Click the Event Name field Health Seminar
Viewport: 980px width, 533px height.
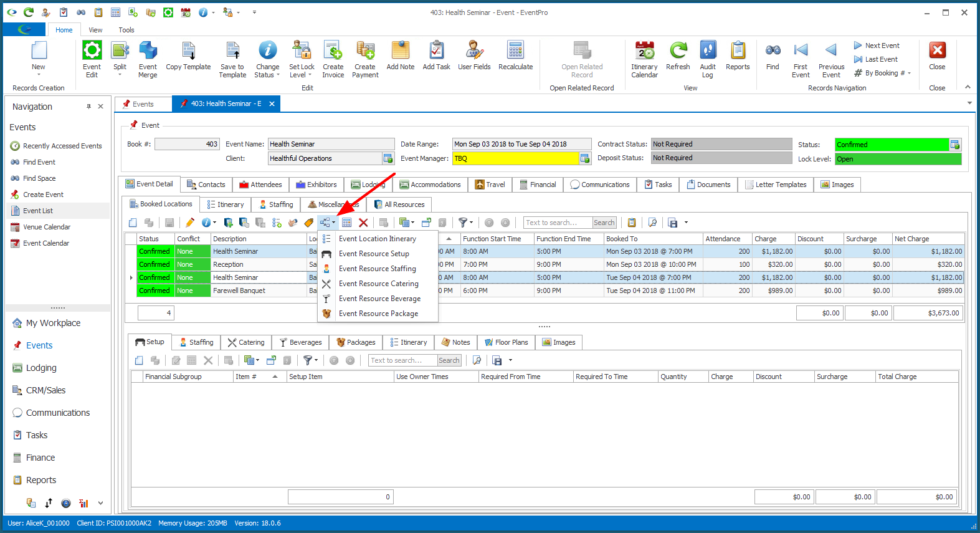click(331, 144)
